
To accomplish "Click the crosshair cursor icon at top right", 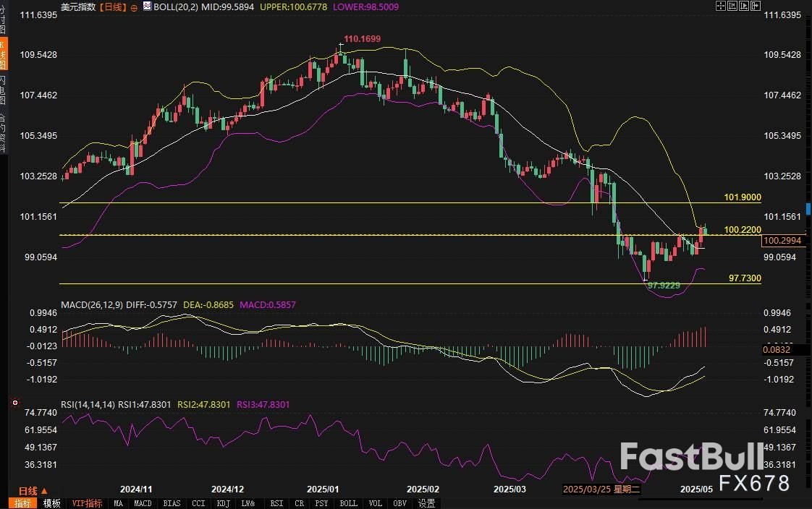I will pos(722,6).
